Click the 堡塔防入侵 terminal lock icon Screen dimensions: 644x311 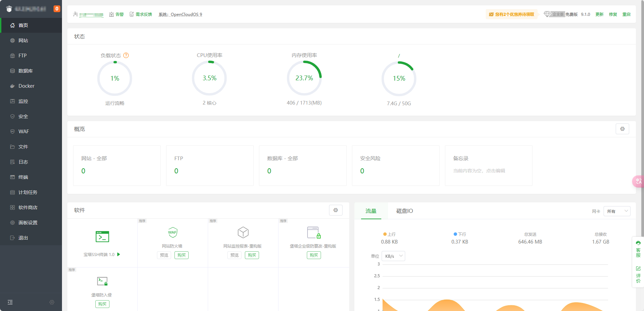pyautogui.click(x=102, y=281)
